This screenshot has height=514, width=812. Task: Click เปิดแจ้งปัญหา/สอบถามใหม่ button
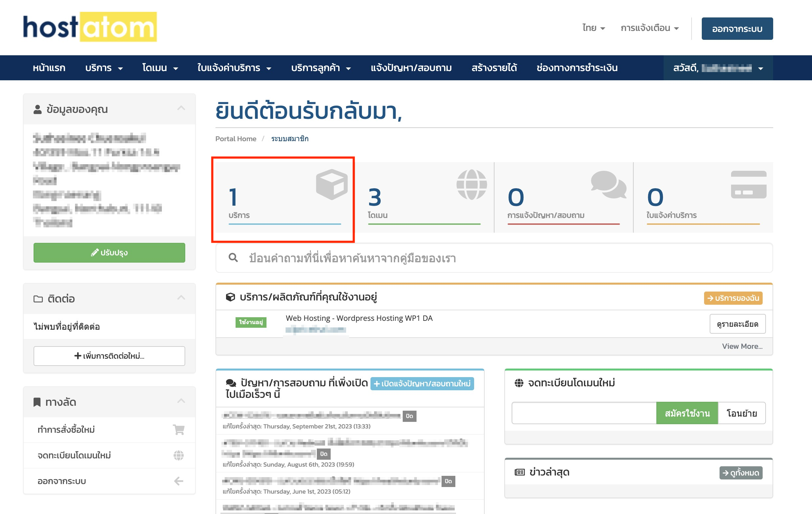[x=422, y=383]
